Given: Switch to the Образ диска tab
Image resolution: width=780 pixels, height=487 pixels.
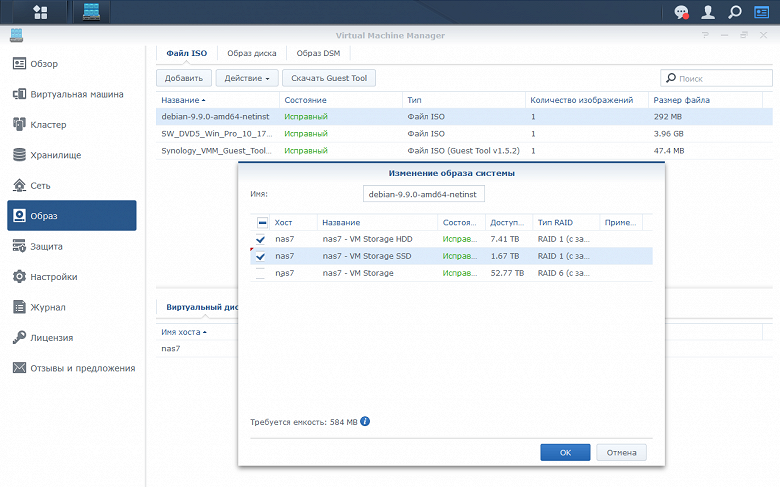Looking at the screenshot, I should click(x=251, y=53).
